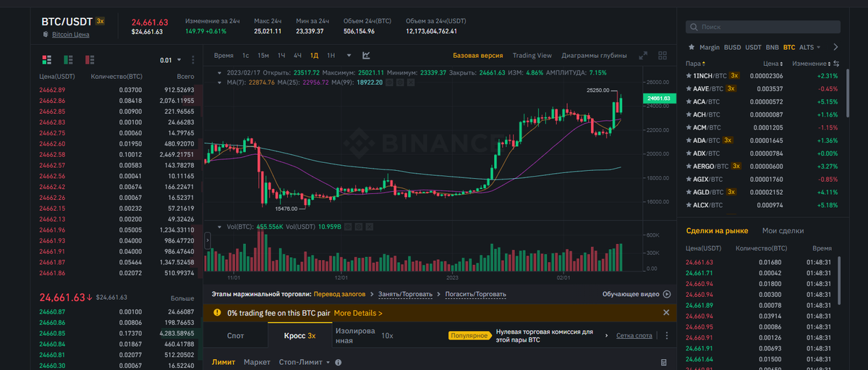The image size is (868, 370).
Task: Open the Спот trading tab
Action: [235, 336]
